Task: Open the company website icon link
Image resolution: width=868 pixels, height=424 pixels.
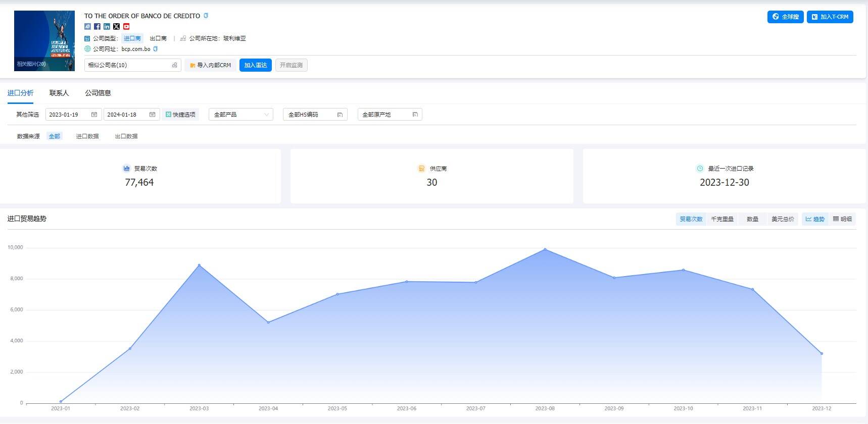Action: click(87, 26)
